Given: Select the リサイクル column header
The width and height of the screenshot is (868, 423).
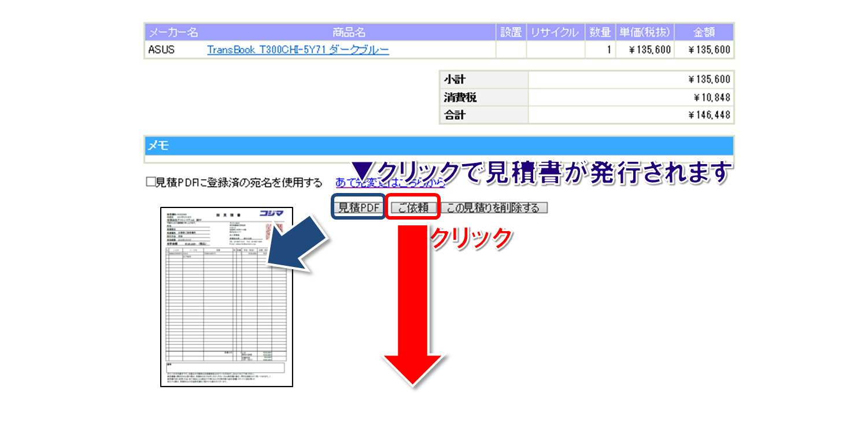Looking at the screenshot, I should tap(555, 32).
